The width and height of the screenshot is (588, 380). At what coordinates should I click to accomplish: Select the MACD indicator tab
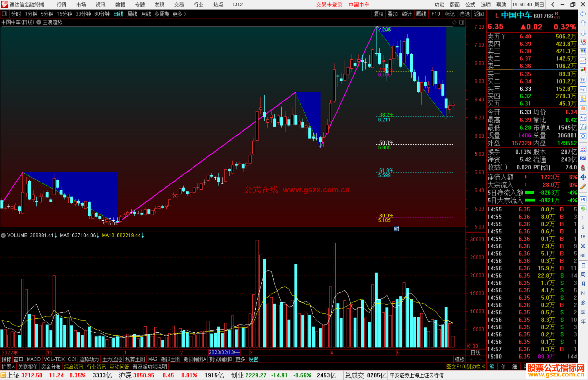(x=34, y=359)
